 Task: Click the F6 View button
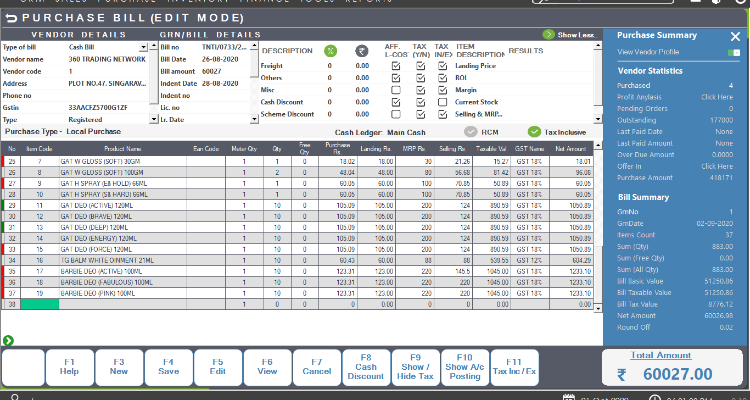[267, 367]
